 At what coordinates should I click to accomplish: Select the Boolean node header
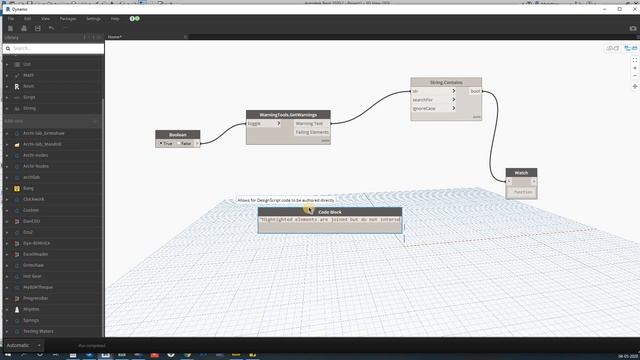pyautogui.click(x=178, y=135)
